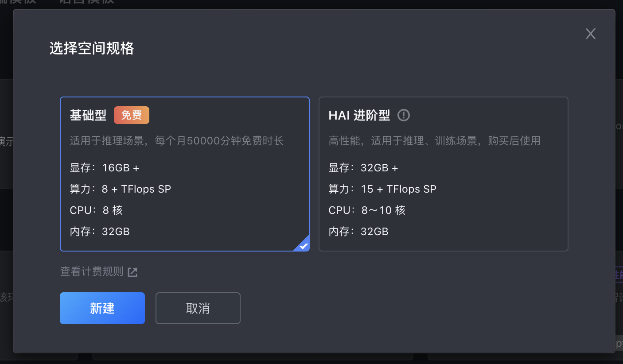Click the external-link icon after 查看计费规则

tap(132, 272)
